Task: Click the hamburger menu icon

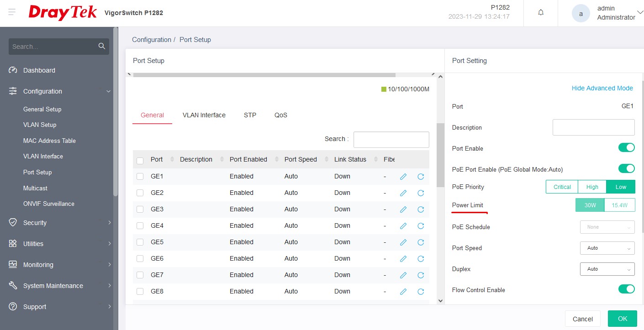Action: pyautogui.click(x=12, y=12)
